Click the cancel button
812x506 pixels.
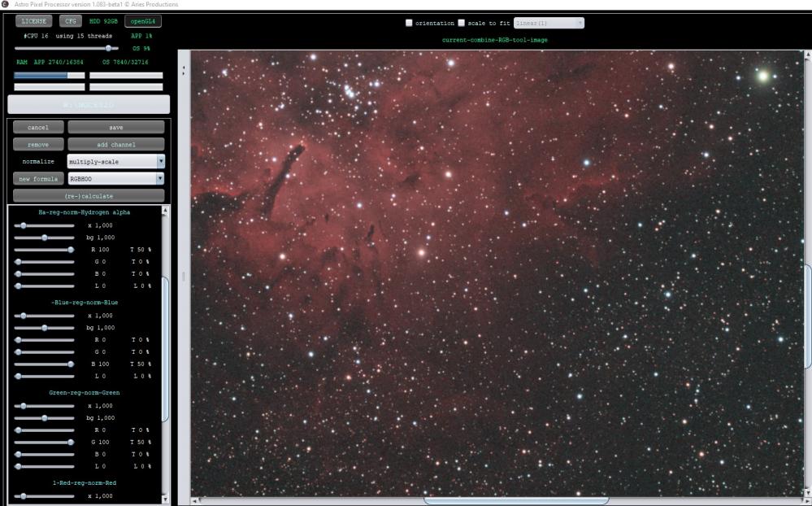point(38,127)
